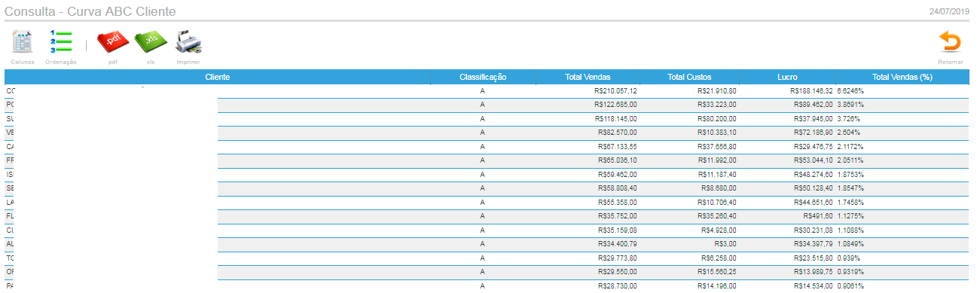Click the Lucro column header
This screenshot has height=293, width=980.
click(787, 77)
